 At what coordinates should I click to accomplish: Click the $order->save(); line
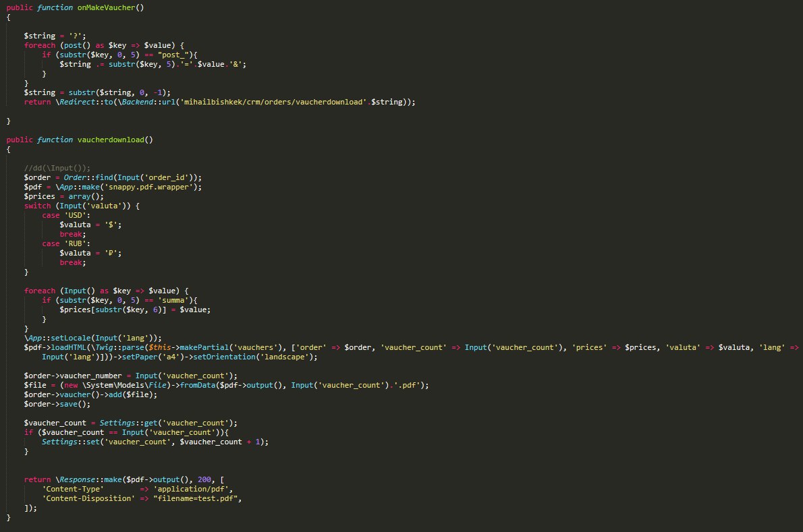[x=57, y=404]
